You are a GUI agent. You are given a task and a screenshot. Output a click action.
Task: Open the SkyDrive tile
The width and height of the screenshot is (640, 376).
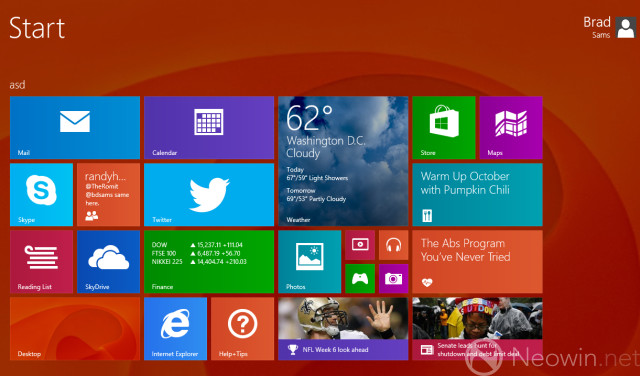coord(109,262)
